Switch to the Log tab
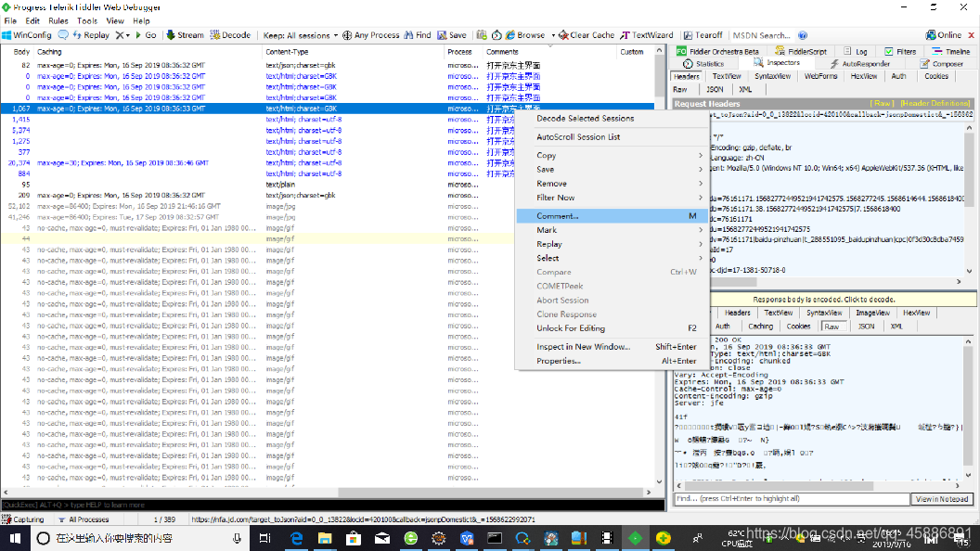 (x=855, y=51)
